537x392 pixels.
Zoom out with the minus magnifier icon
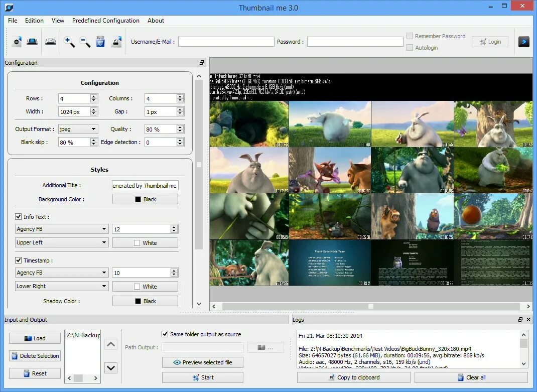pos(85,42)
